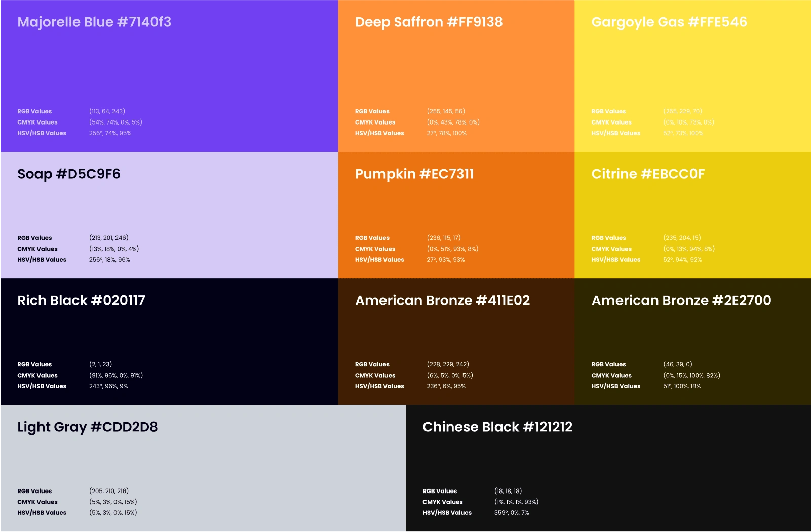Select HSV value '27°, 93%, 93%'
Image resolution: width=811 pixels, height=532 pixels.
(x=445, y=260)
